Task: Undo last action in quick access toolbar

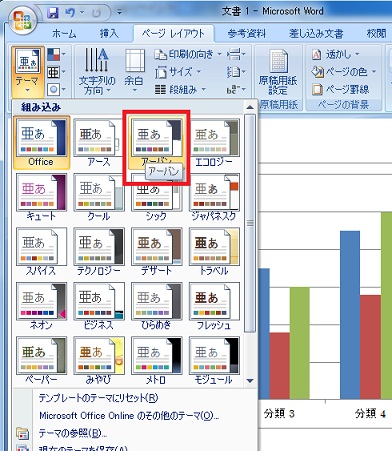Action: (70, 13)
